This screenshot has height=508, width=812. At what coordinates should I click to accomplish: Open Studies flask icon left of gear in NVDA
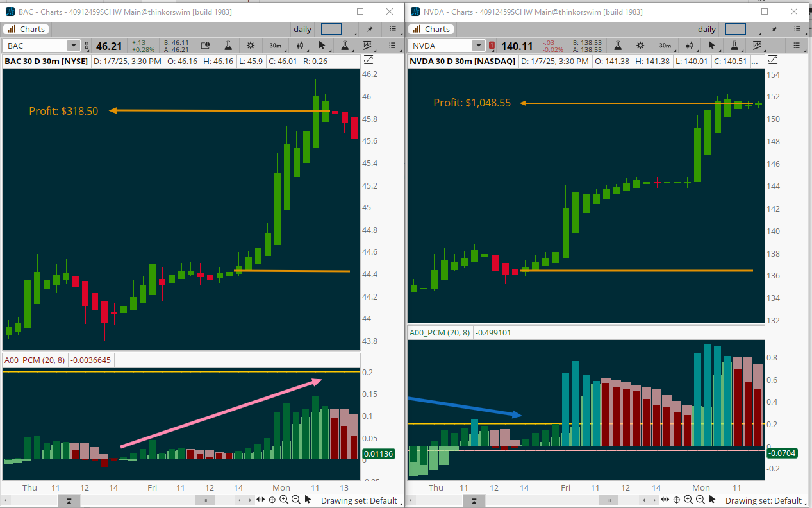tap(618, 46)
